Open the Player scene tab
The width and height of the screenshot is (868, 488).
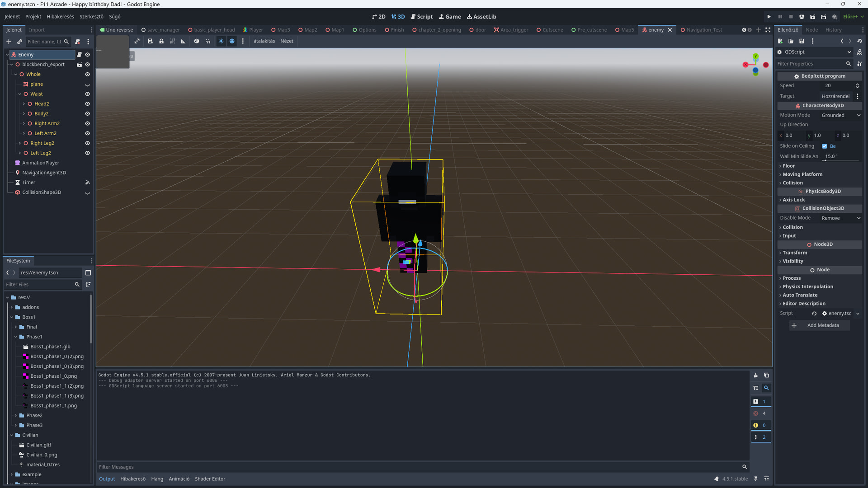point(252,30)
